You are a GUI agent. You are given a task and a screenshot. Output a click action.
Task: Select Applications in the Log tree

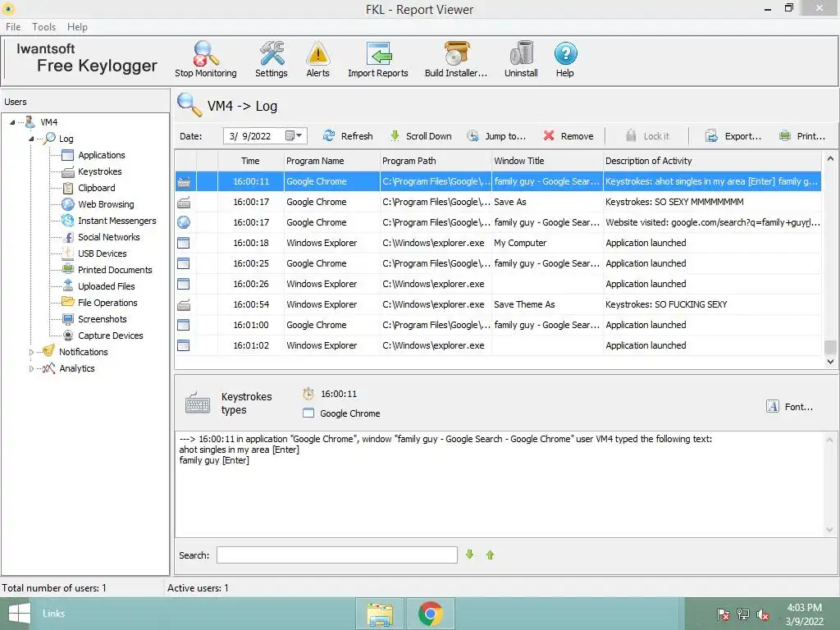click(x=101, y=155)
